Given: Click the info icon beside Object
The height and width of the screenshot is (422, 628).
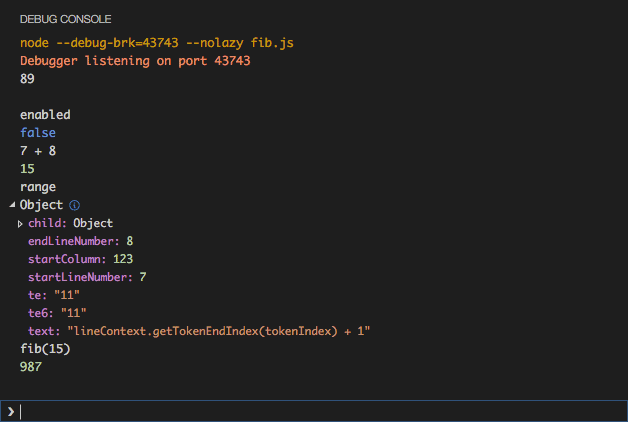Looking at the screenshot, I should click(74, 205).
